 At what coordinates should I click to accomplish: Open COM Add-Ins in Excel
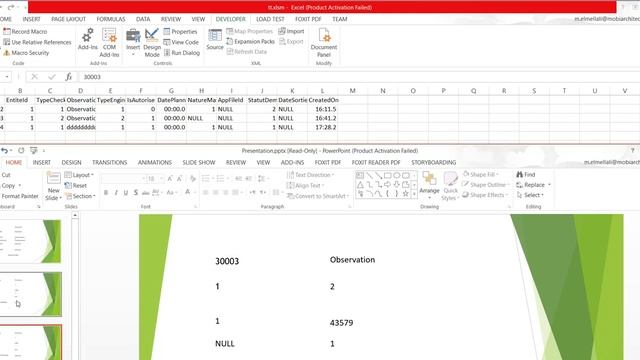pyautogui.click(x=109, y=43)
